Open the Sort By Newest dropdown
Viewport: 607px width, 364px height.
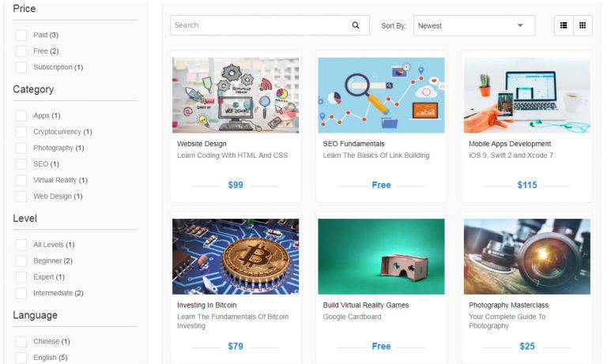pos(473,25)
